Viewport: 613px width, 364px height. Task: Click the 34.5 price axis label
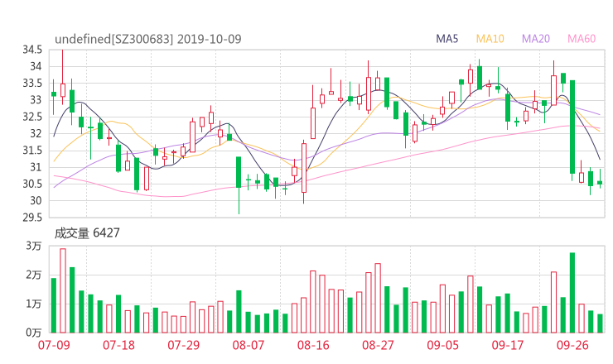click(x=32, y=50)
